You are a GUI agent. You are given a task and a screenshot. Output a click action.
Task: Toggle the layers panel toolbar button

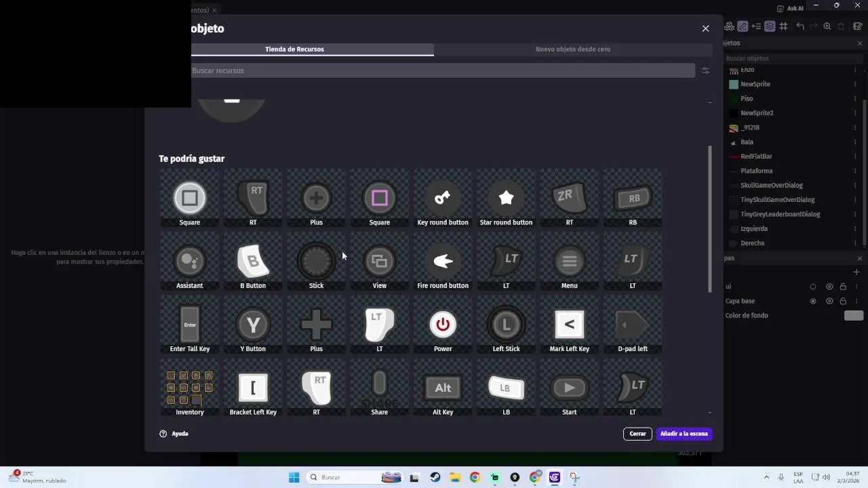tap(770, 26)
